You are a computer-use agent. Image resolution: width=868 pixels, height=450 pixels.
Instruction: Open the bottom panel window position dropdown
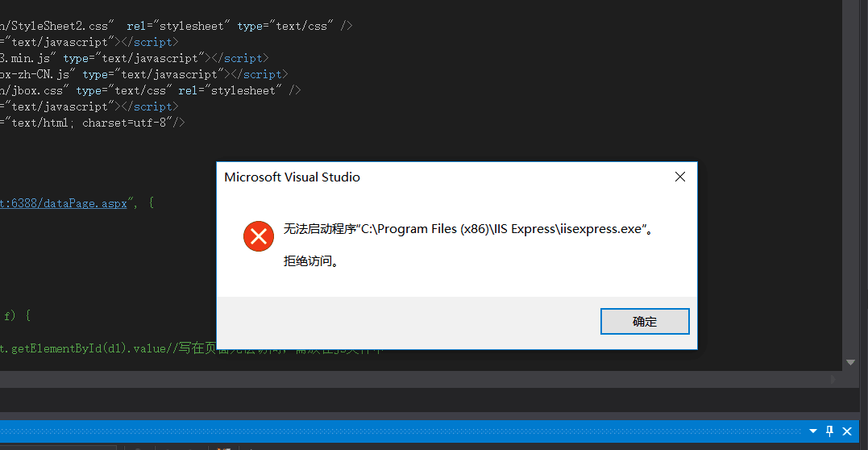813,431
